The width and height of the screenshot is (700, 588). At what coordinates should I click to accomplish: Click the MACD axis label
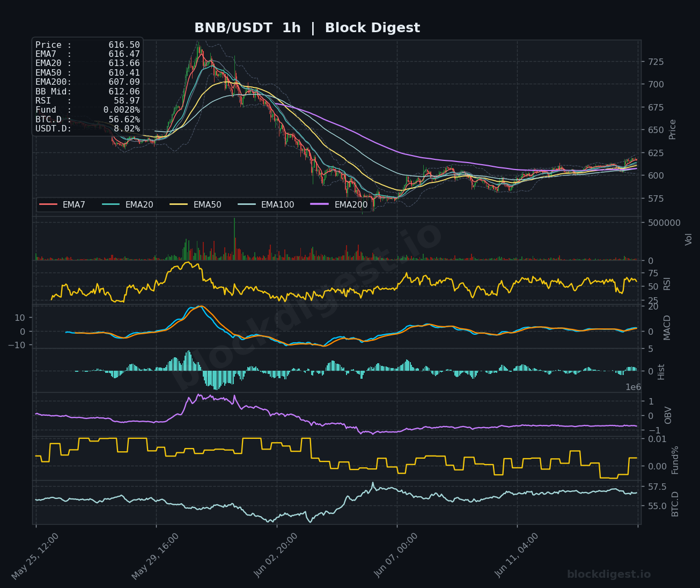pyautogui.click(x=667, y=327)
